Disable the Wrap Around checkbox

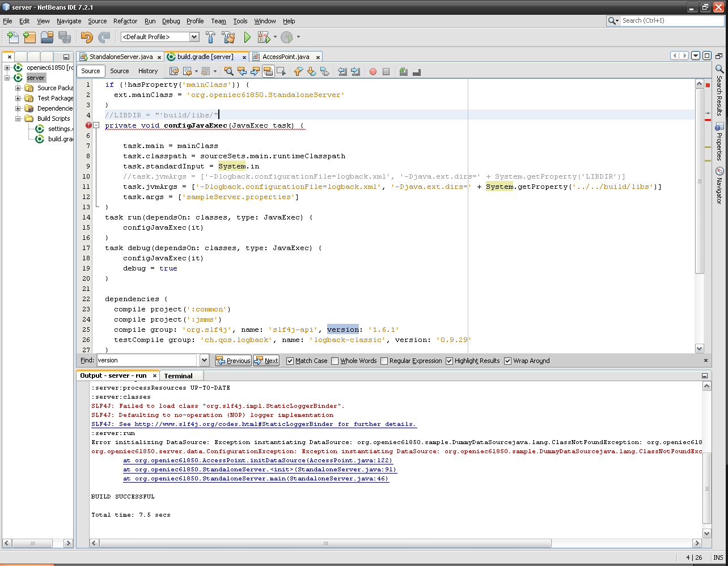click(508, 361)
